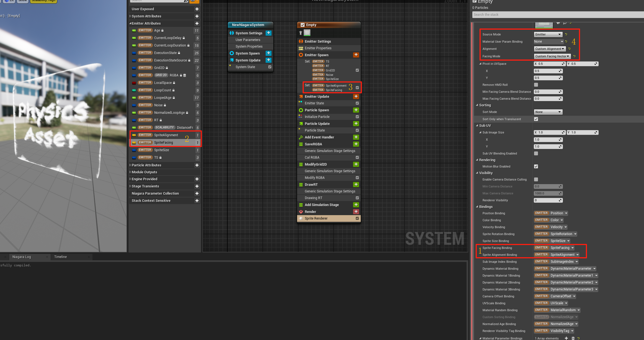Add module with Particle Update plus icon
The height and width of the screenshot is (340, 644).
point(356,123)
